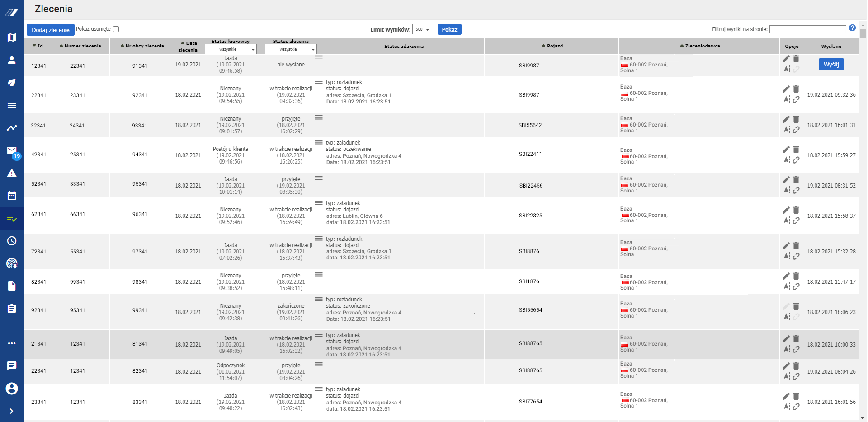The image size is (868, 422).
Task: Open the 'Status kierowcy' filter dropdown
Action: click(231, 49)
